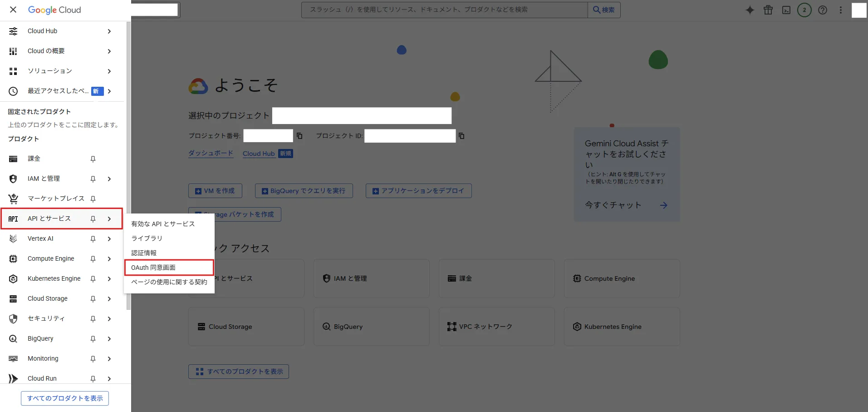The image size is (868, 412).
Task: Expand ソリューション submenu chevron
Action: [x=109, y=71]
